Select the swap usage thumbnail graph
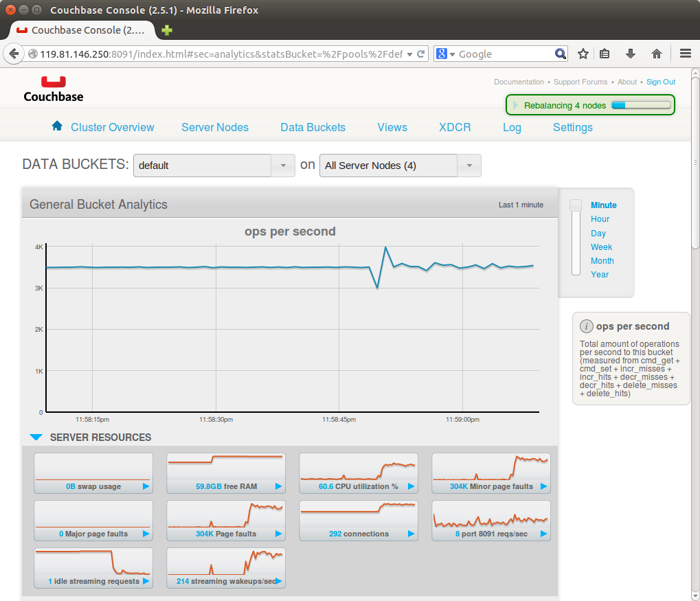 [x=93, y=473]
